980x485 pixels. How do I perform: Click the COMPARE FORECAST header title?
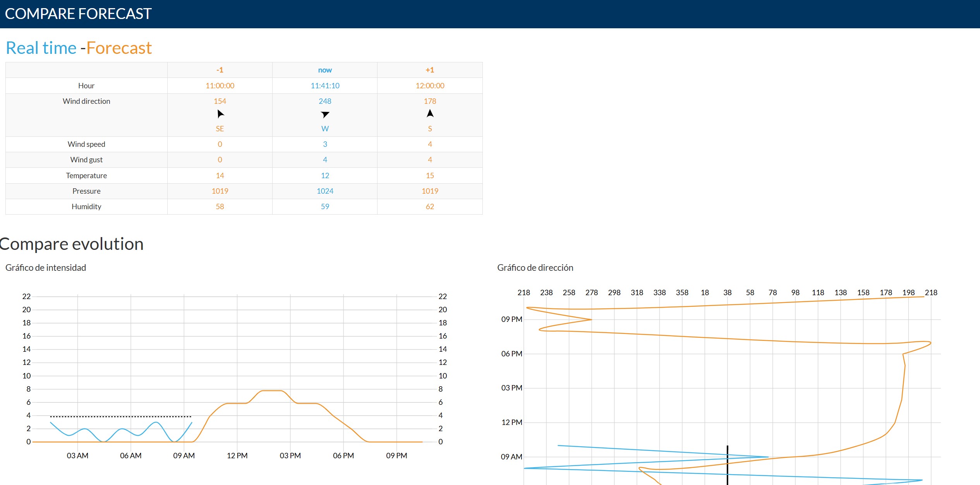78,14
